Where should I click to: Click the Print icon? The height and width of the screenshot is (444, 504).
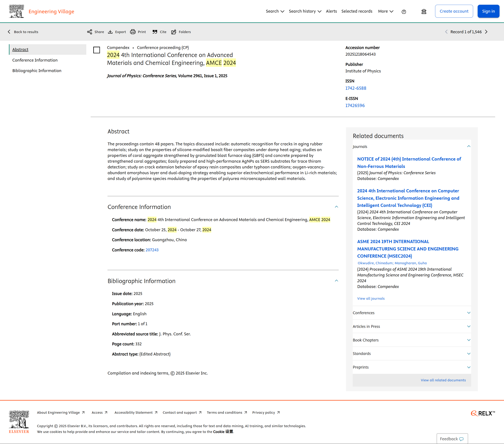coord(133,32)
